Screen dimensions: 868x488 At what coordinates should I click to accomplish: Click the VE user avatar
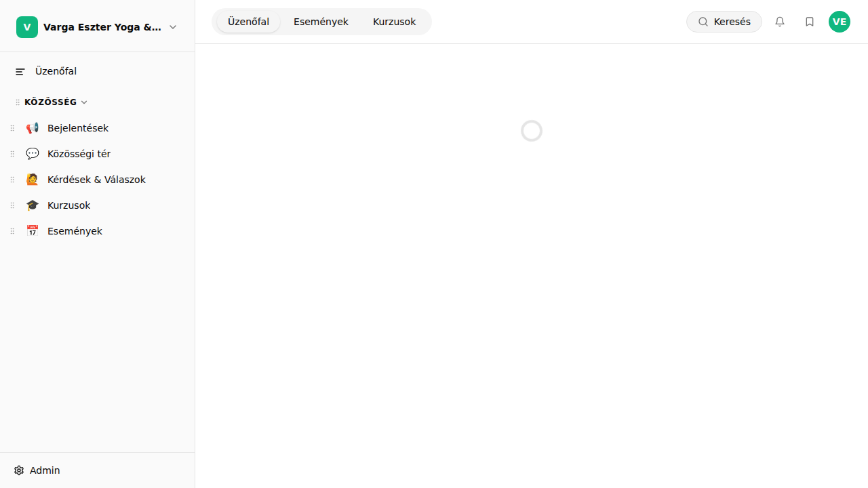840,22
